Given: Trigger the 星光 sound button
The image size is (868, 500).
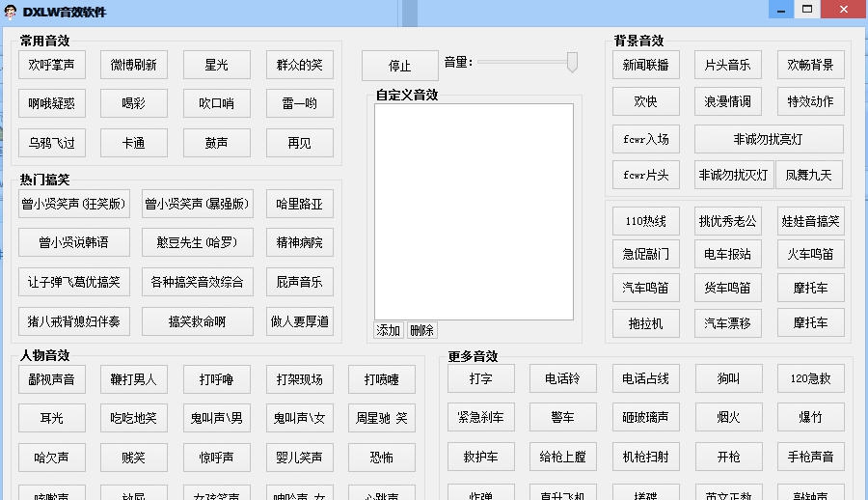Looking at the screenshot, I should click(x=216, y=65).
